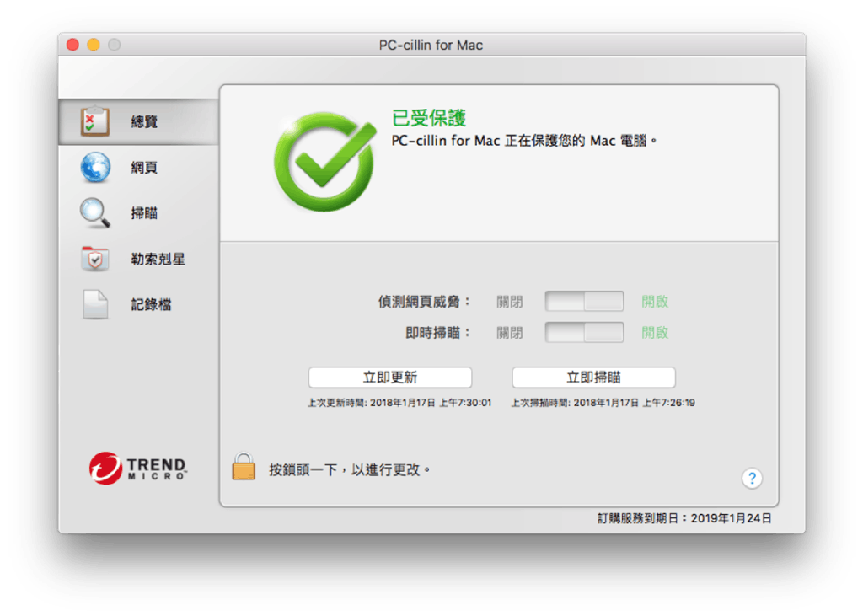
Task: Click 關閉 label for 即時掃瞄
Action: tap(509, 333)
